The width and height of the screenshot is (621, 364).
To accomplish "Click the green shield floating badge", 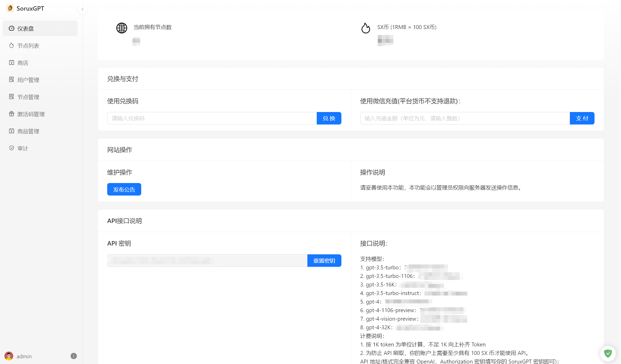I will 608,353.
